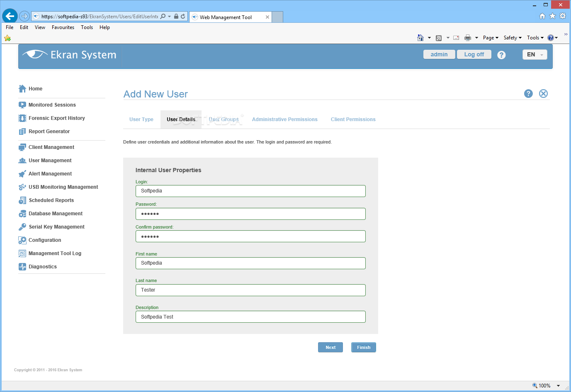Viewport: 571px width, 392px height.
Task: Open the User Management link
Action: pos(50,161)
